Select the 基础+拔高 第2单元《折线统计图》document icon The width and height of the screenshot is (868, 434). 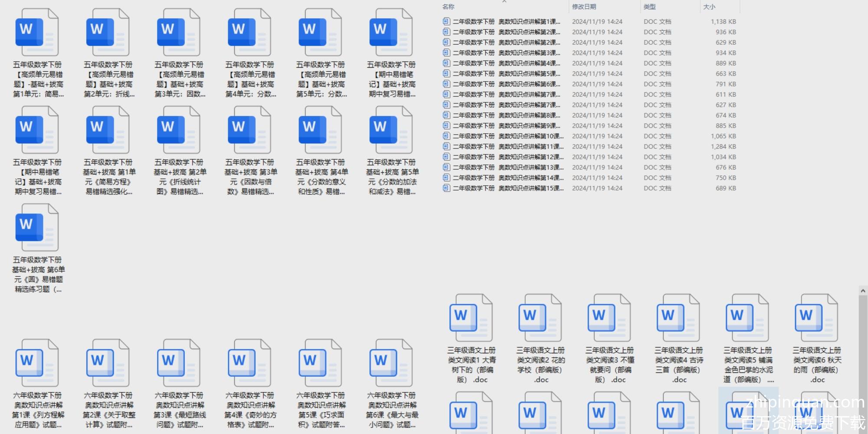pos(178,130)
